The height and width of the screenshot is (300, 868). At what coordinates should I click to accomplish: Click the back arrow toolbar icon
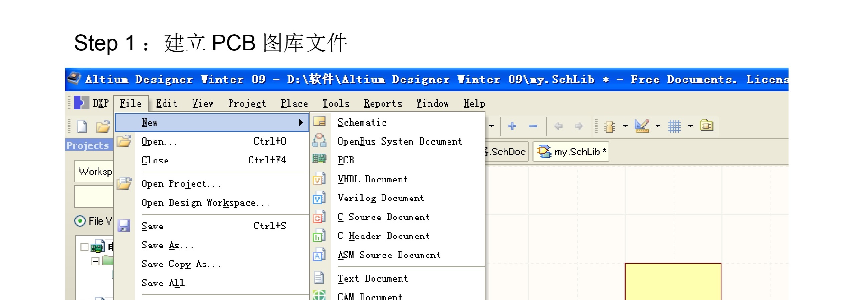pyautogui.click(x=558, y=126)
